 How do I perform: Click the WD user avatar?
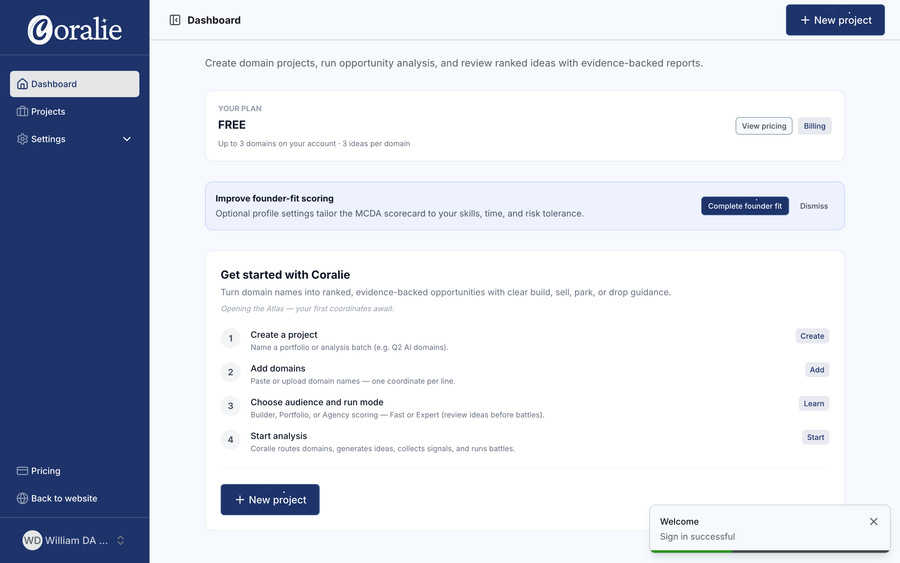[32, 540]
